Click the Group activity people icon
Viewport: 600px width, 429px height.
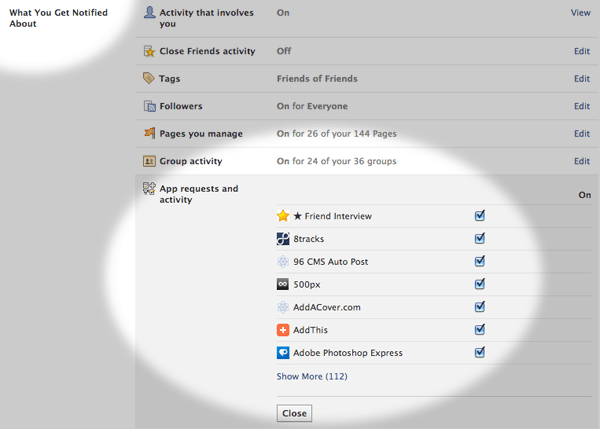(149, 161)
